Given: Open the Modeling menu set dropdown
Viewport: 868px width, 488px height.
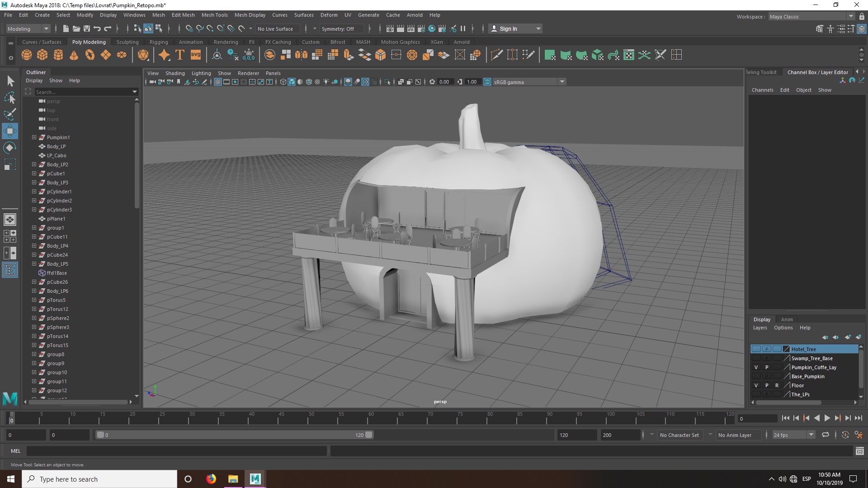Looking at the screenshot, I should [28, 28].
